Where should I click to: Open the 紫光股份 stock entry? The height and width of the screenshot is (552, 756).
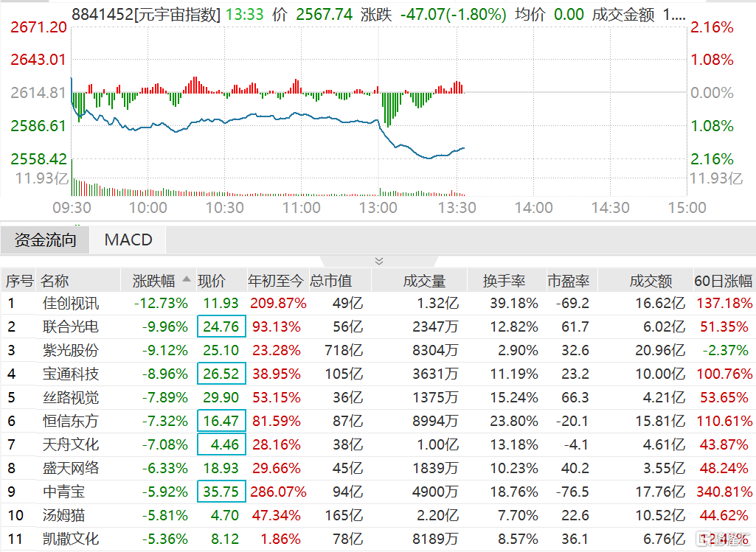click(70, 350)
